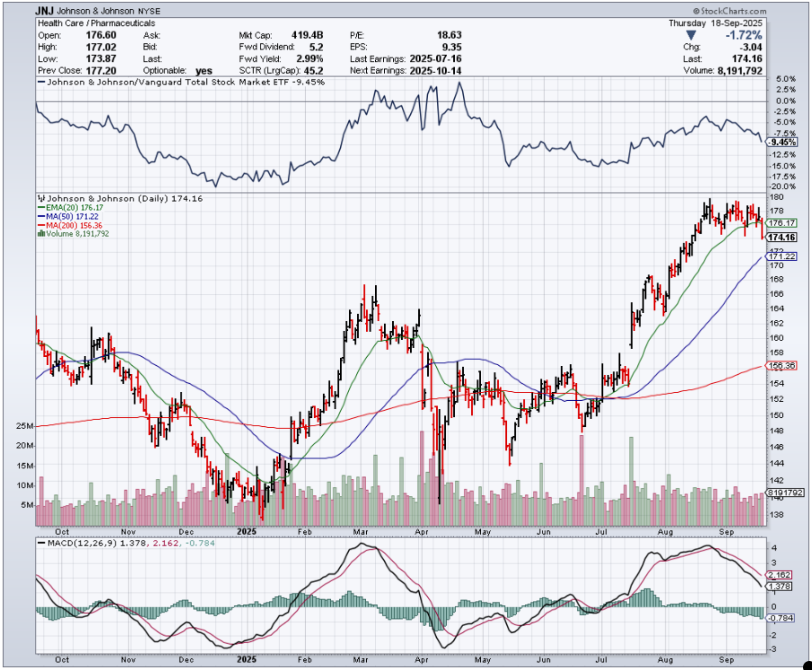812x670 pixels.
Task: Select the -1.72% percent change figure
Action: (x=744, y=35)
